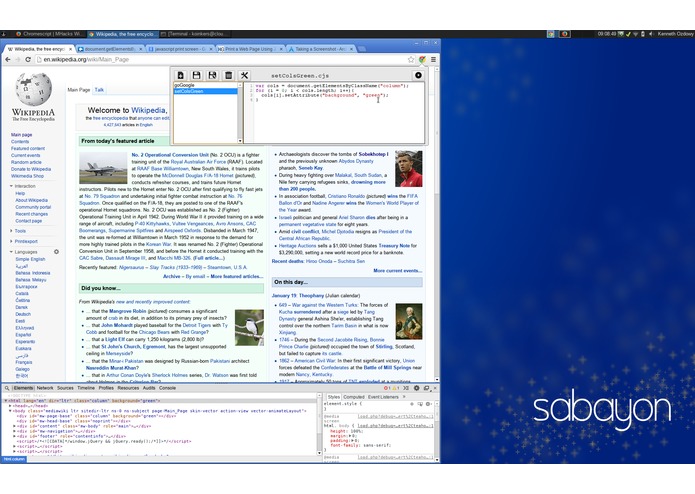Click 'Random article' link in sidebar
This screenshot has width=695, height=494.
[26, 162]
